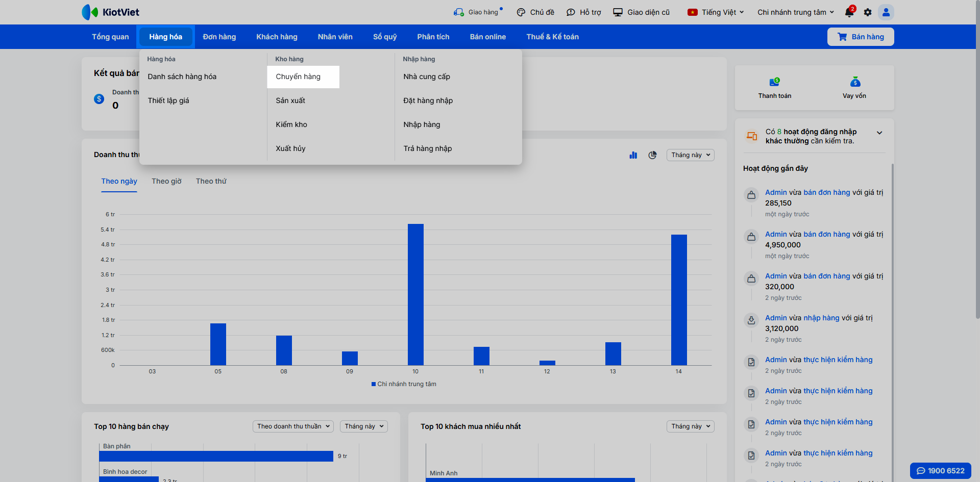
Task: Open the Chi nhánh trung tâm branch selector
Action: 795,12
